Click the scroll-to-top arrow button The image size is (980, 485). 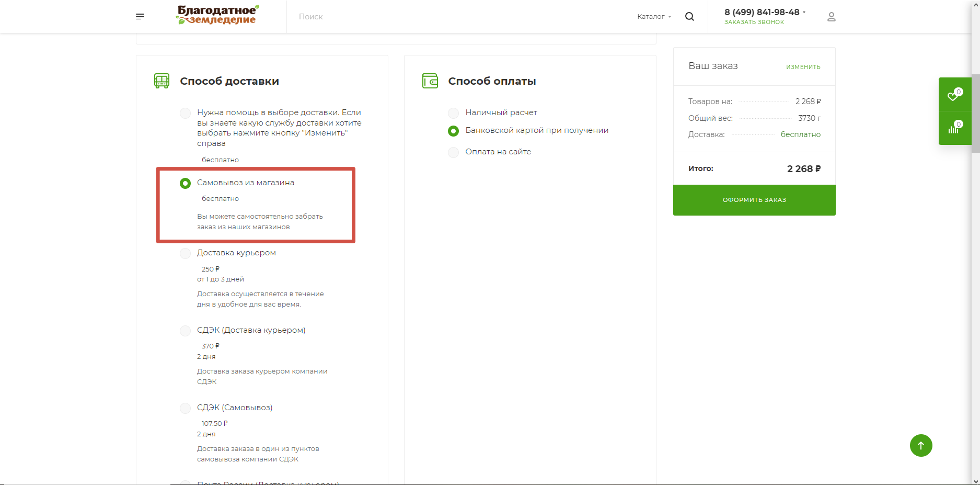click(920, 446)
